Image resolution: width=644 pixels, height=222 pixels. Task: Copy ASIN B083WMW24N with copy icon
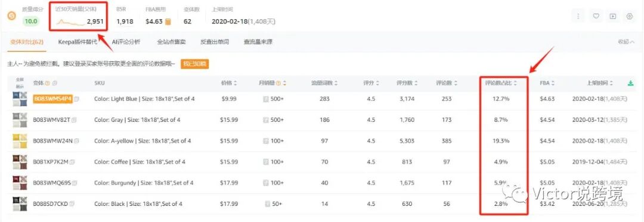pyautogui.click(x=76, y=141)
